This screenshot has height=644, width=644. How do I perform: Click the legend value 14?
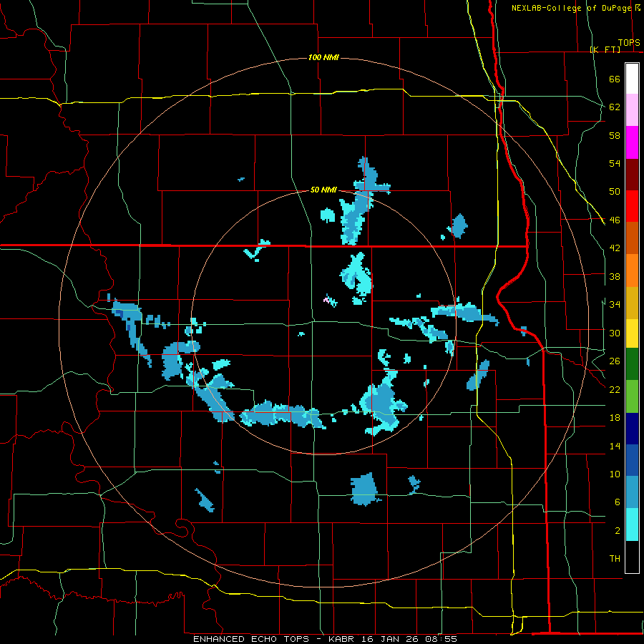click(x=615, y=446)
